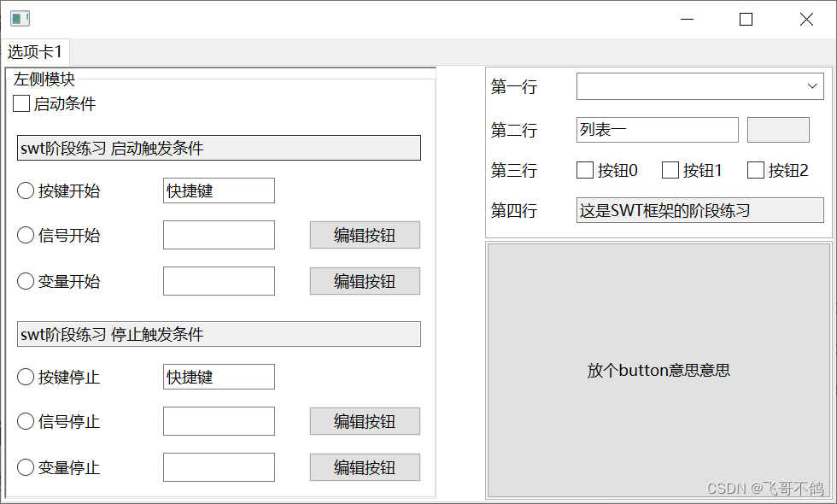Check the 按钮1 checkbox
Viewport: 837px width, 504px height.
click(670, 170)
